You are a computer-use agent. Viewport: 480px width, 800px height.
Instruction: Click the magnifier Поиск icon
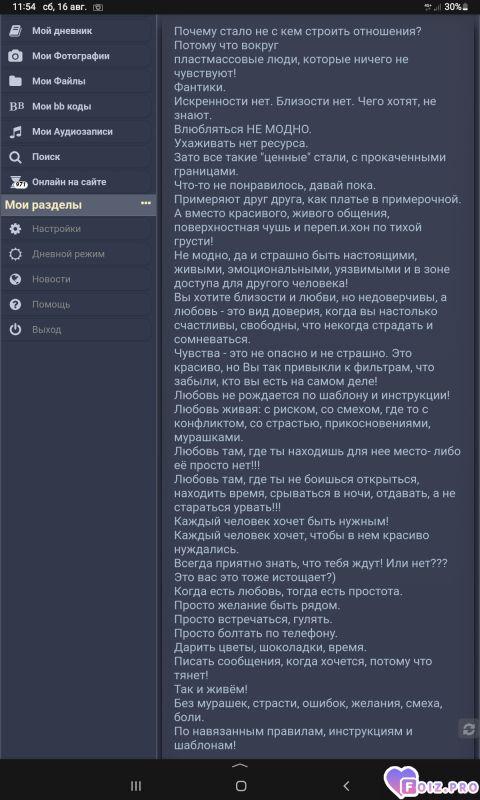coord(16,157)
